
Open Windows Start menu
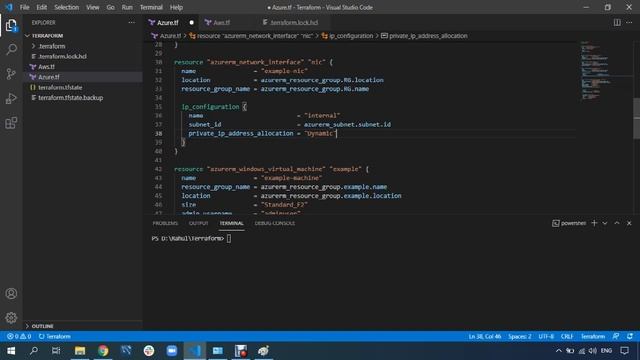[11, 351]
